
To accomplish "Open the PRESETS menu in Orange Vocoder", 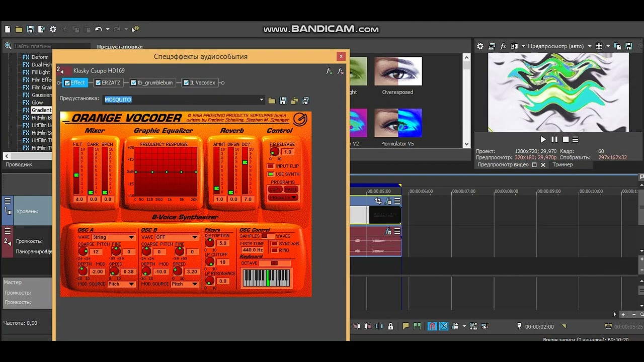I will 283,198.
